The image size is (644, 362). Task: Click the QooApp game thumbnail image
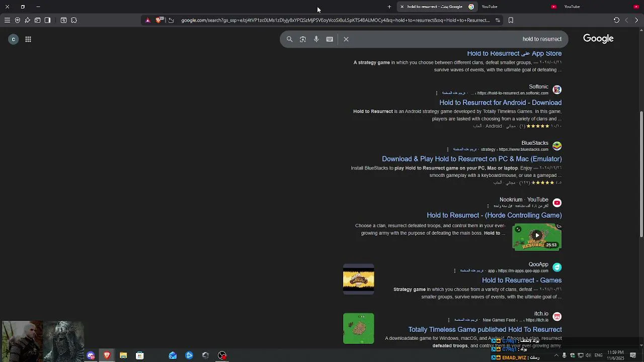(359, 279)
